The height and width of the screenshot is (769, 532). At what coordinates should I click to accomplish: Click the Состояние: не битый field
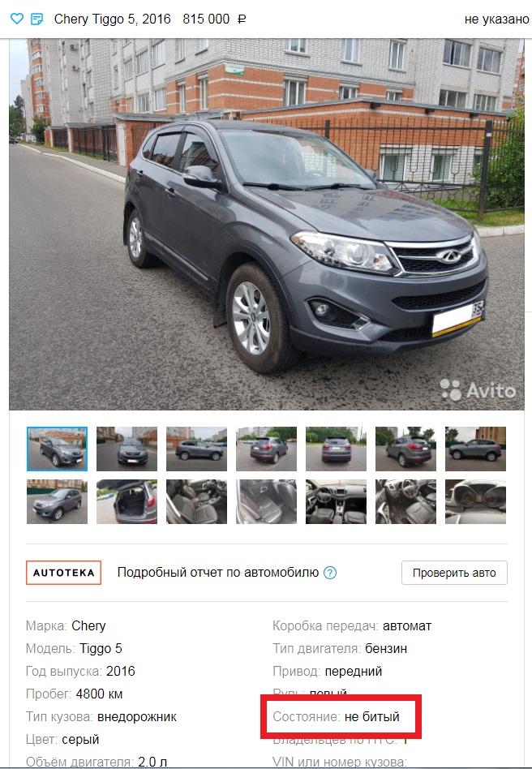click(x=337, y=716)
